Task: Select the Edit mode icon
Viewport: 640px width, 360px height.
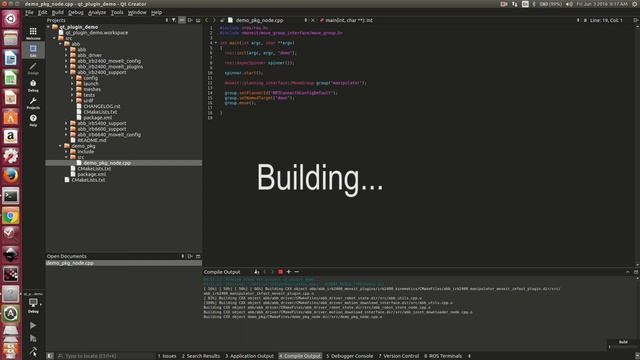Action: click(x=33, y=50)
